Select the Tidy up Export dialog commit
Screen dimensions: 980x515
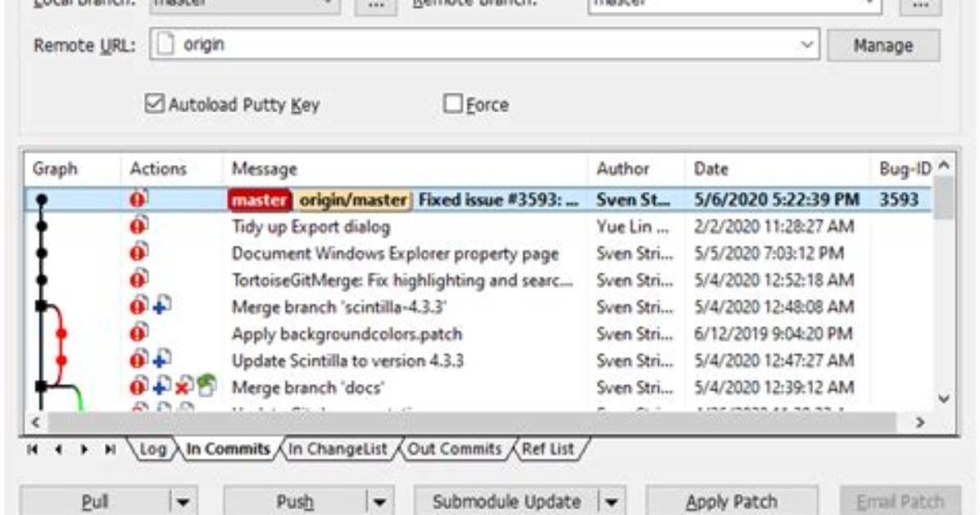click(311, 226)
